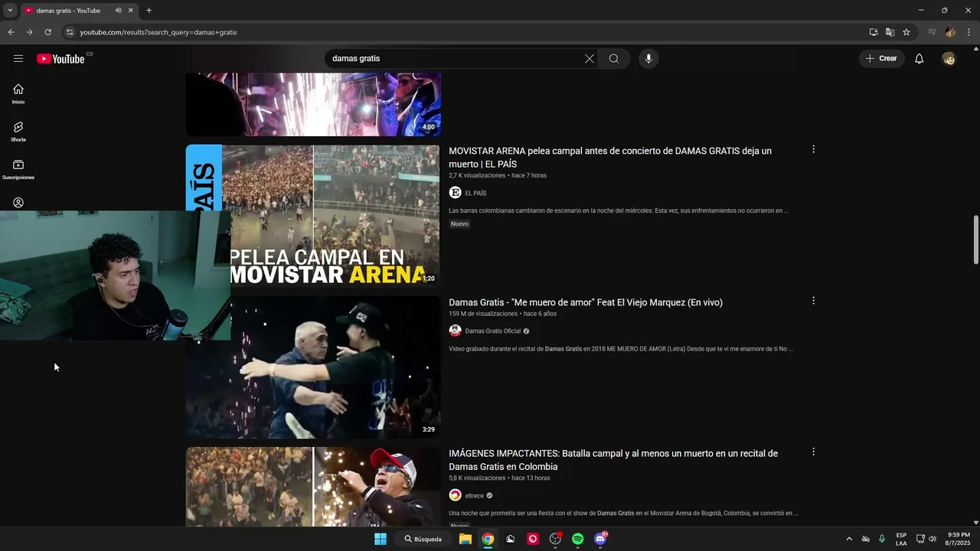The height and width of the screenshot is (551, 980).
Task: Go to YouTube home via logo
Action: pos(60,59)
